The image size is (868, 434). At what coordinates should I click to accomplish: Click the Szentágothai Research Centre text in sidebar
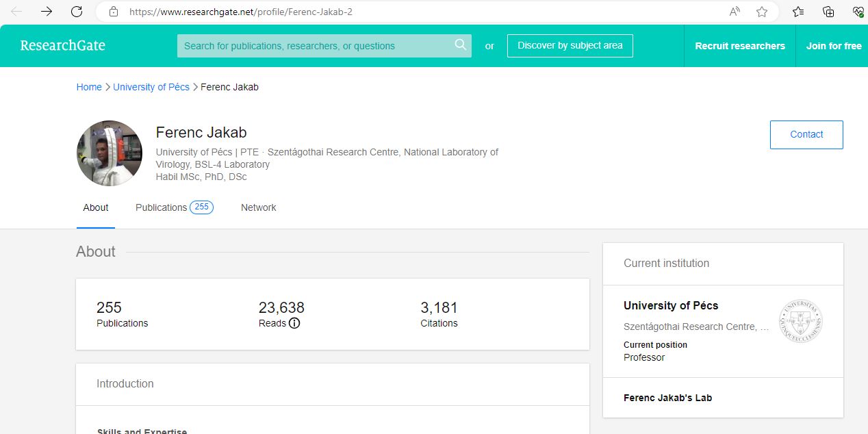click(696, 327)
